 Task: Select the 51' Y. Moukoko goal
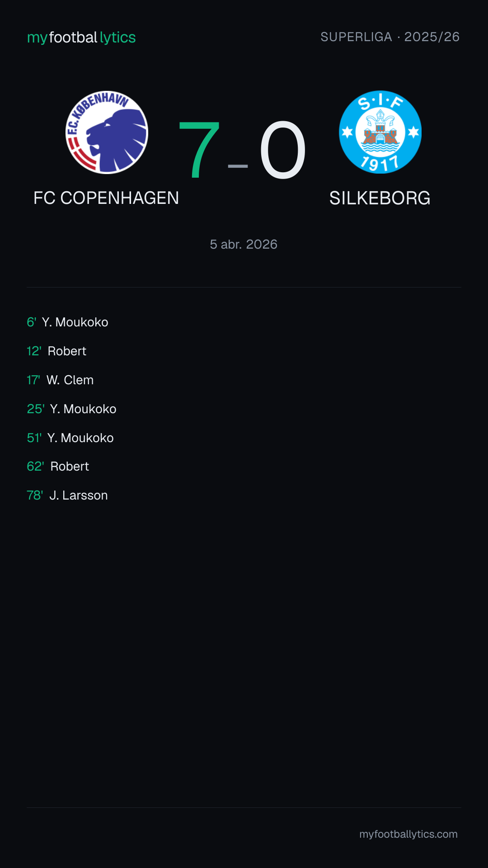(x=70, y=438)
